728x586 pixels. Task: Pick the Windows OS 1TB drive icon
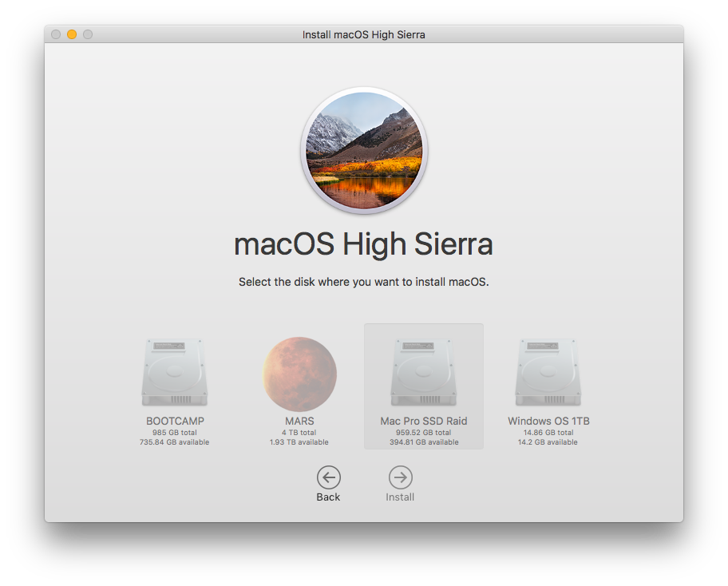click(x=548, y=373)
